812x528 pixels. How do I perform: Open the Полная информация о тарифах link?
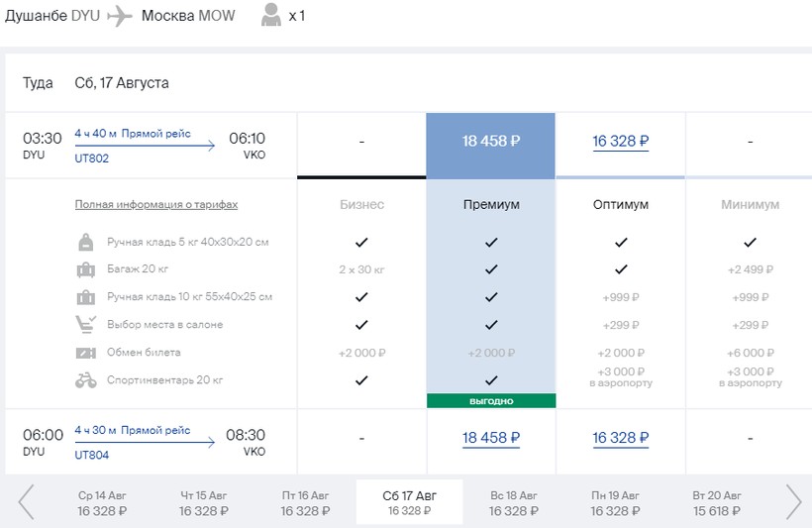tap(156, 204)
